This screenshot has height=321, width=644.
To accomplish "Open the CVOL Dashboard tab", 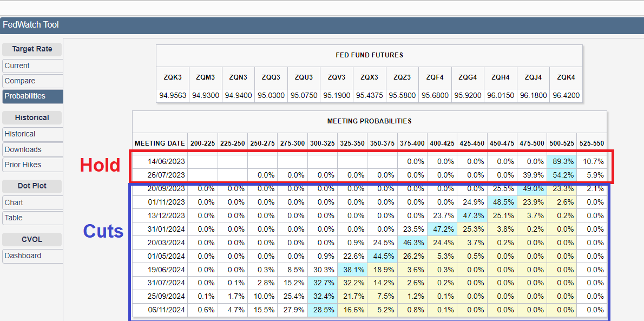I will 32,256.
